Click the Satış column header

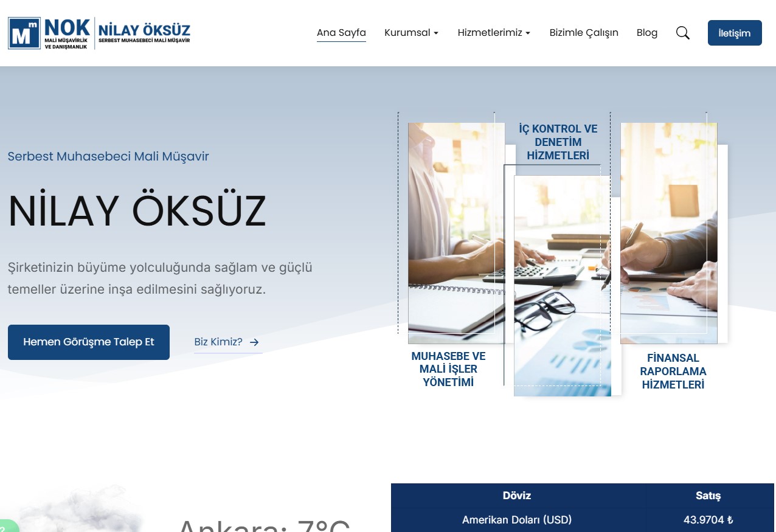point(708,496)
